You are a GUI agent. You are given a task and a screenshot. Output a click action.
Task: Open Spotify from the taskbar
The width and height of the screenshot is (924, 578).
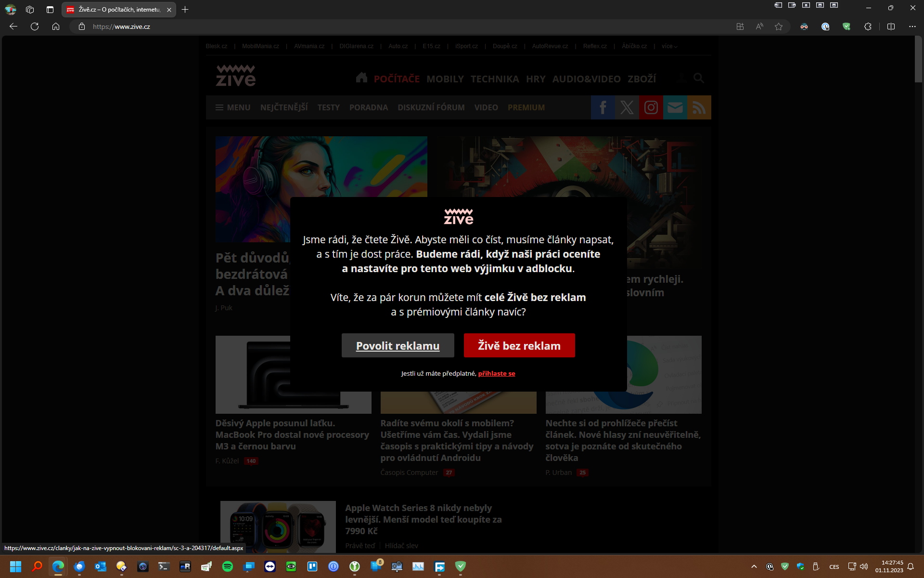point(228,566)
